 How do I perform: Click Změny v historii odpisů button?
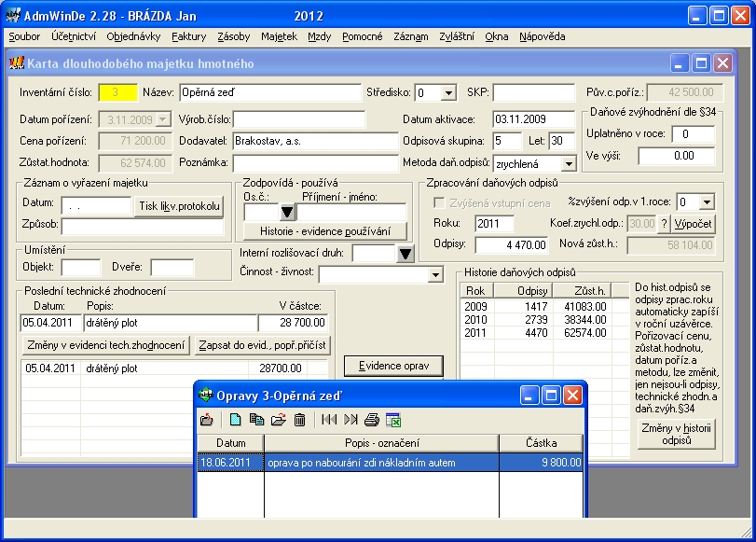pos(676,434)
